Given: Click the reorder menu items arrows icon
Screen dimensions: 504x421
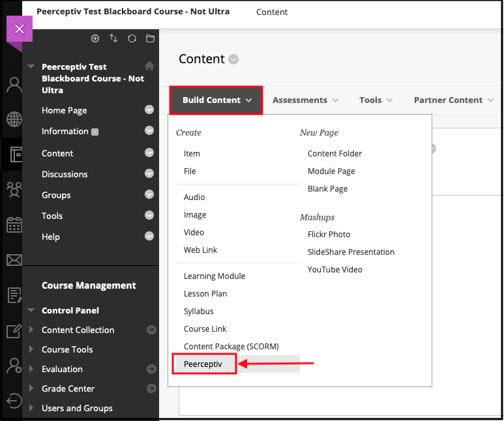Looking at the screenshot, I should 113,38.
